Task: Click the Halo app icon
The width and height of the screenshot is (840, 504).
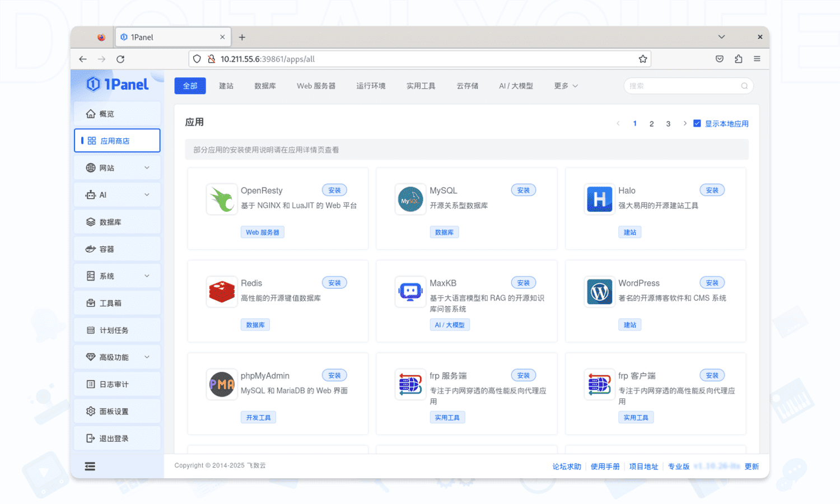Action: click(x=599, y=199)
